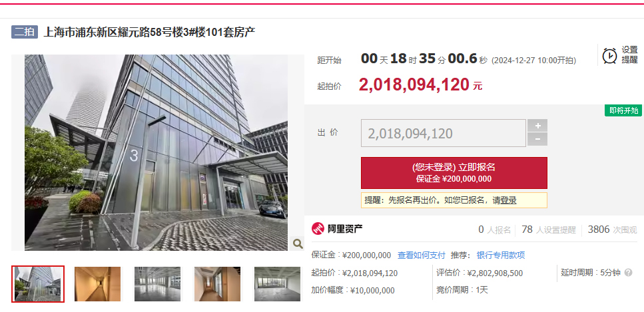Click the 设置提醒 reminder text
Viewport: 644px width, 312px height.
point(629,55)
